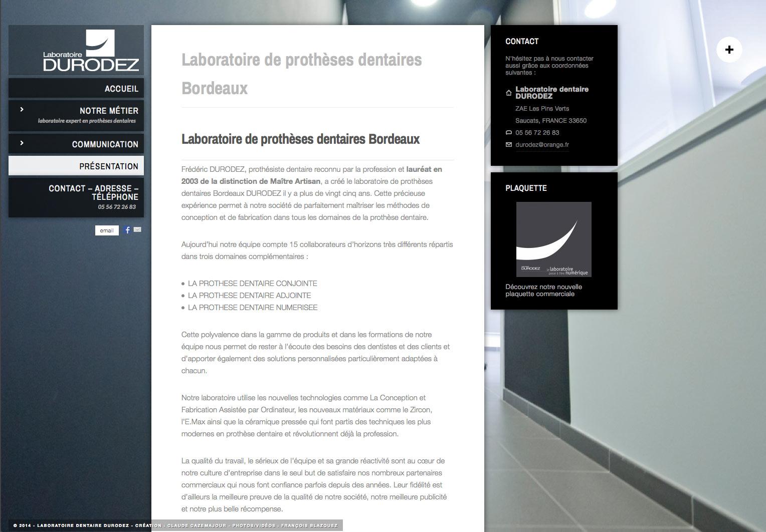Click the CONTACT widget heading

[x=522, y=42]
